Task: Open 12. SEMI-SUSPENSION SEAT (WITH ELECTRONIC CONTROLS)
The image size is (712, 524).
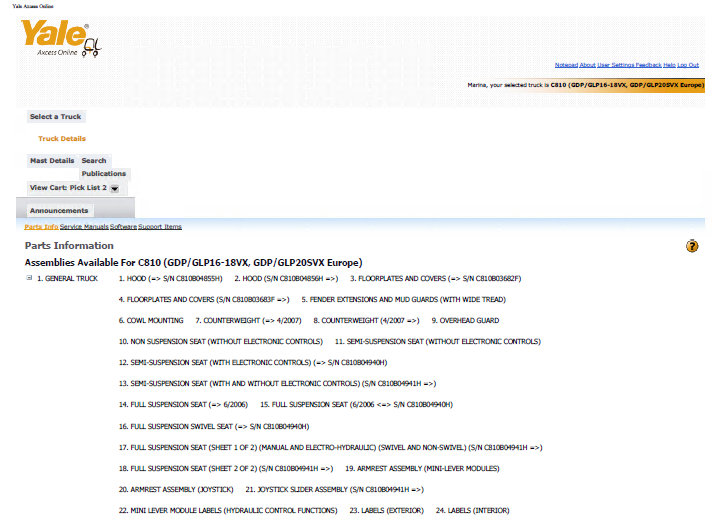Action: pyautogui.click(x=253, y=362)
